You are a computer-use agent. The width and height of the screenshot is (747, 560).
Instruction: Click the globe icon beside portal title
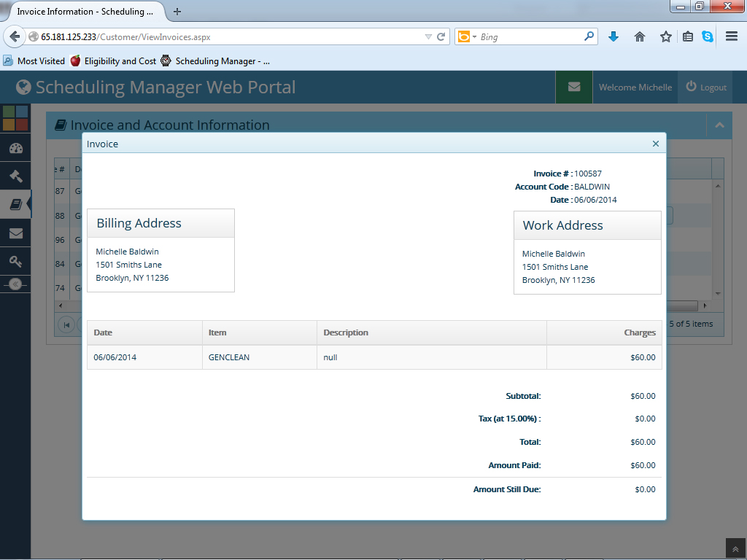click(23, 87)
